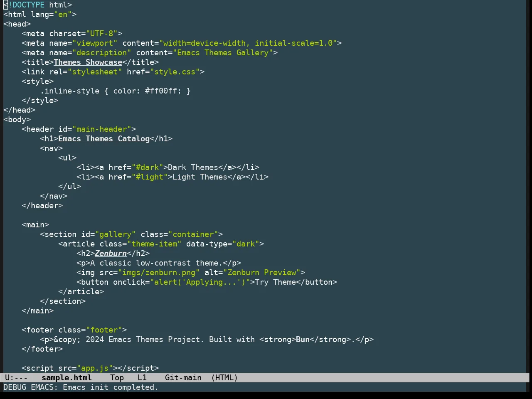This screenshot has height=399, width=532.
Task: Click the "UTF-8" charset value
Action: tap(102, 34)
